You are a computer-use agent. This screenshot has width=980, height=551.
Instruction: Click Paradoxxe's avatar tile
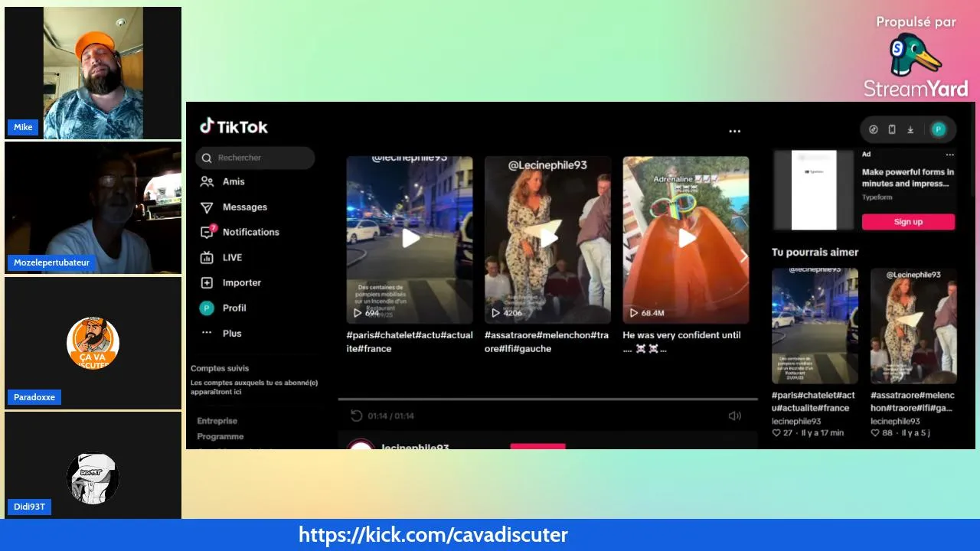[93, 343]
